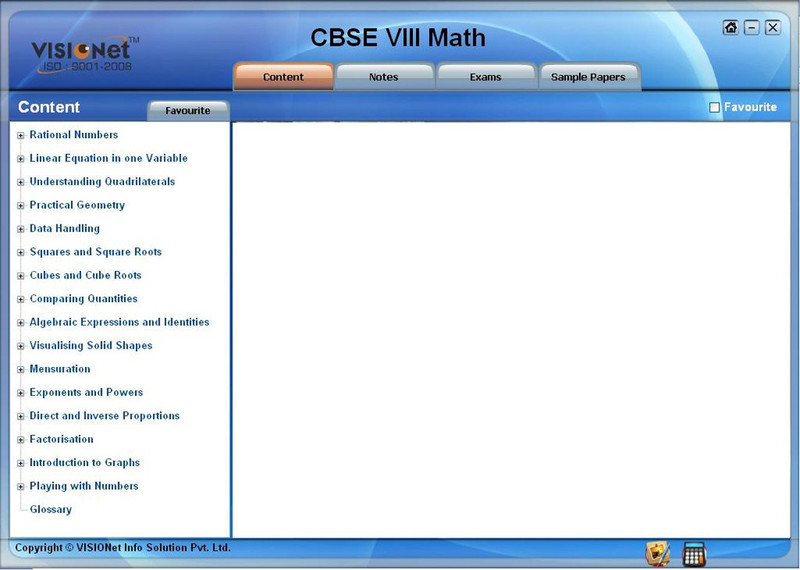Select Algebraic Expressions and Identities chapter
The height and width of the screenshot is (570, 800).
tap(119, 322)
